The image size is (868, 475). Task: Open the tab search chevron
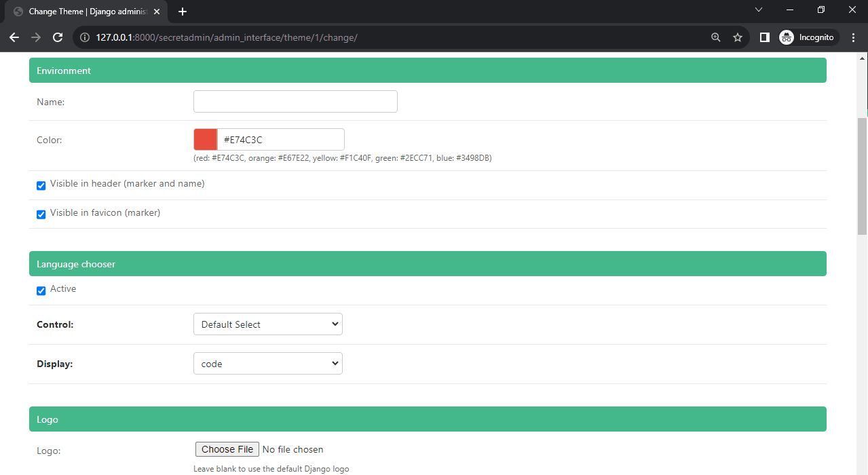[759, 9]
